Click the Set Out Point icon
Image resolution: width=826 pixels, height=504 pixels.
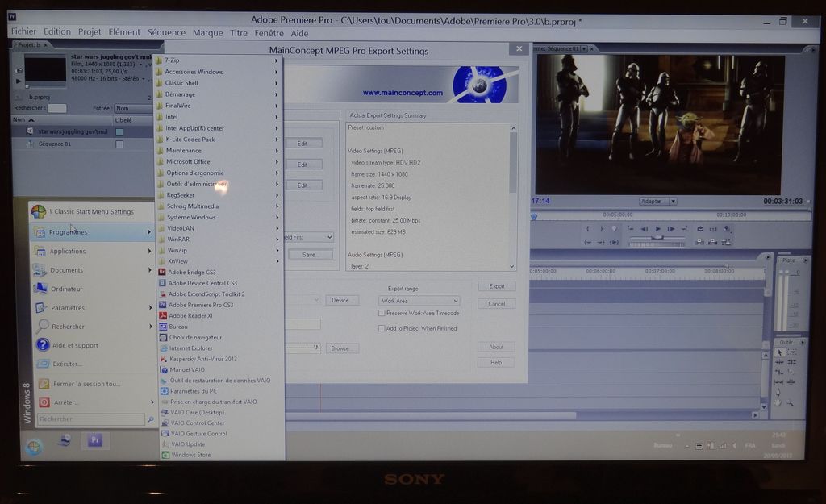(x=601, y=228)
